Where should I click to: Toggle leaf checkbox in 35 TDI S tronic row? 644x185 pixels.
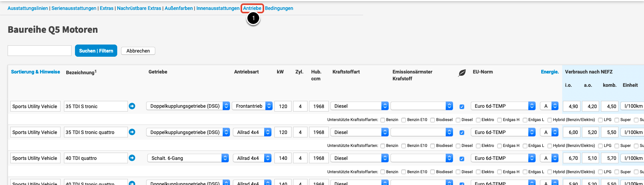tap(462, 107)
